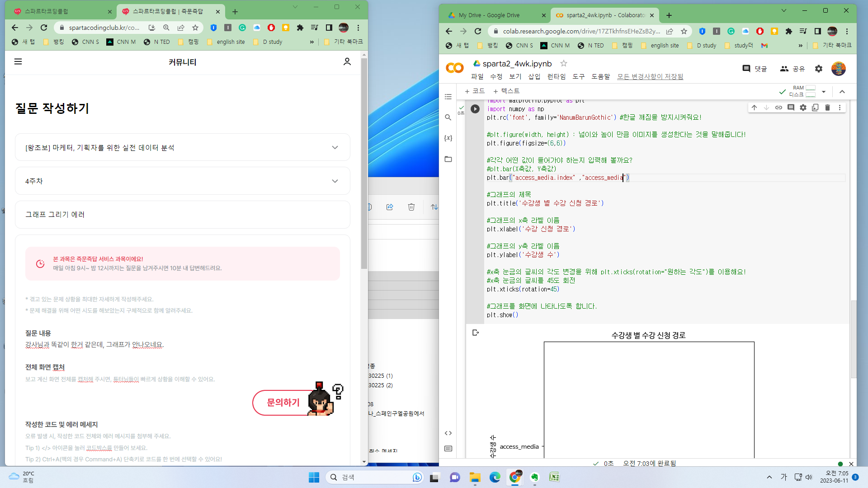Mirror cell in tab icon
This screenshot has width=868, height=488.
(815, 108)
